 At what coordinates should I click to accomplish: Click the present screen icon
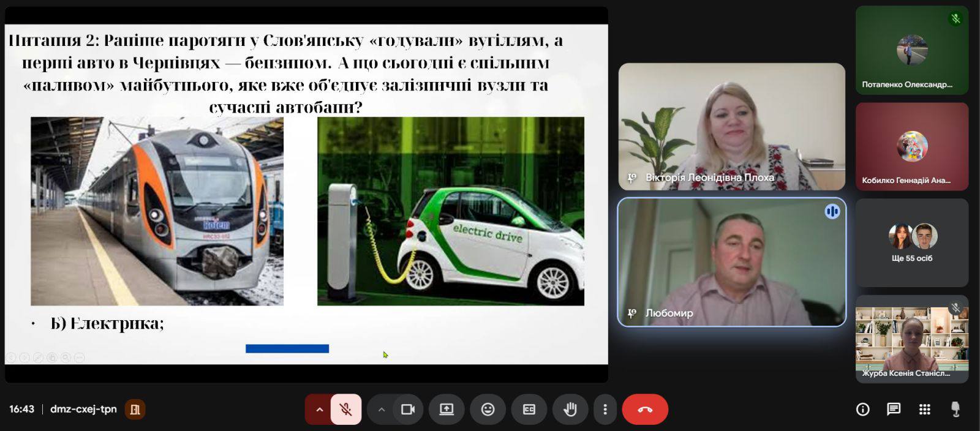[x=447, y=410]
